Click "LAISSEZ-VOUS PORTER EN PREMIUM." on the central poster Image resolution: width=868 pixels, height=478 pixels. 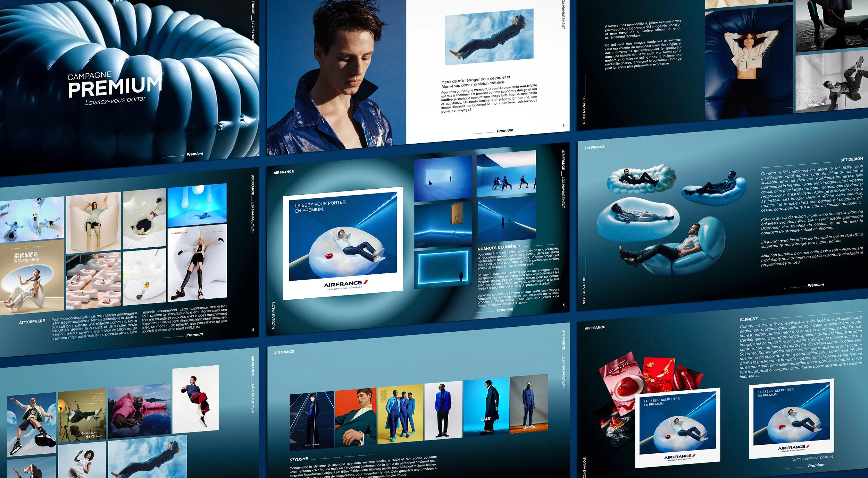tap(320, 206)
